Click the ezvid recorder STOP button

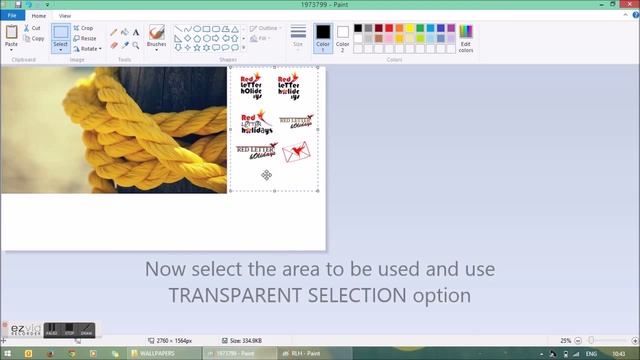coord(69,330)
